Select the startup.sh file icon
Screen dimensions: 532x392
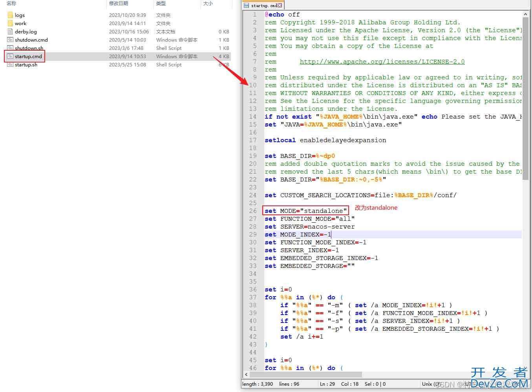click(x=10, y=64)
